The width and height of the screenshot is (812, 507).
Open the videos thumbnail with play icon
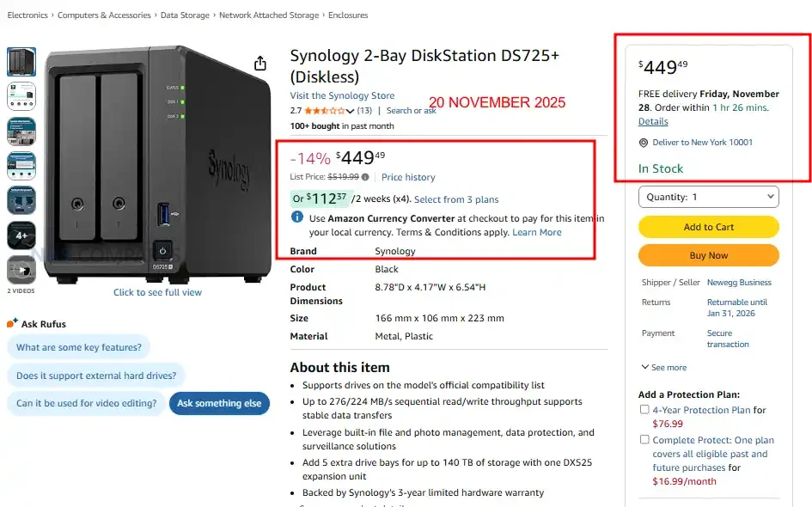pyautogui.click(x=21, y=270)
